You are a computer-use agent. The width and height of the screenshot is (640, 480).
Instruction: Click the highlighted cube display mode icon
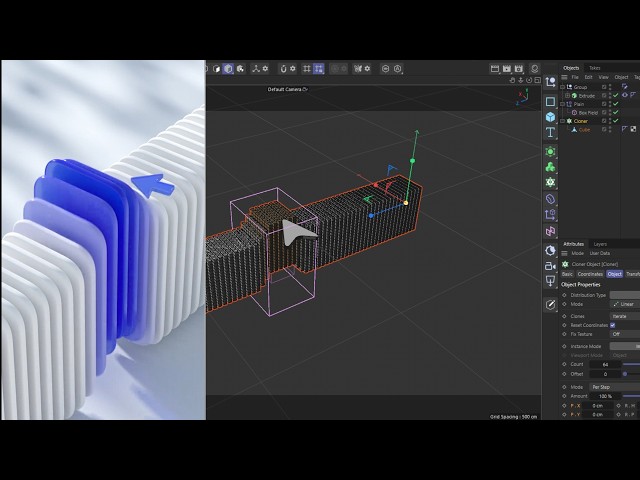point(228,69)
